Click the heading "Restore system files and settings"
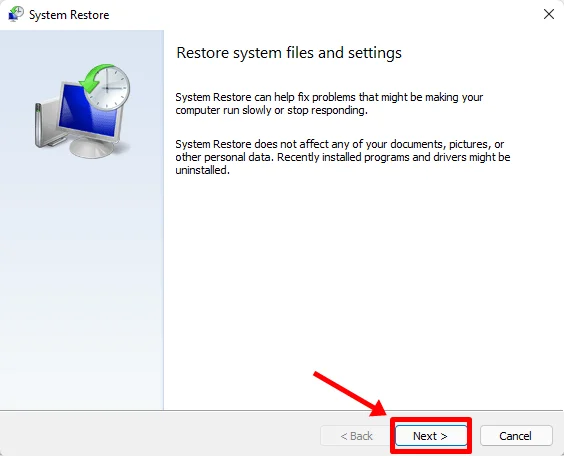This screenshot has width=564, height=456. click(x=289, y=53)
